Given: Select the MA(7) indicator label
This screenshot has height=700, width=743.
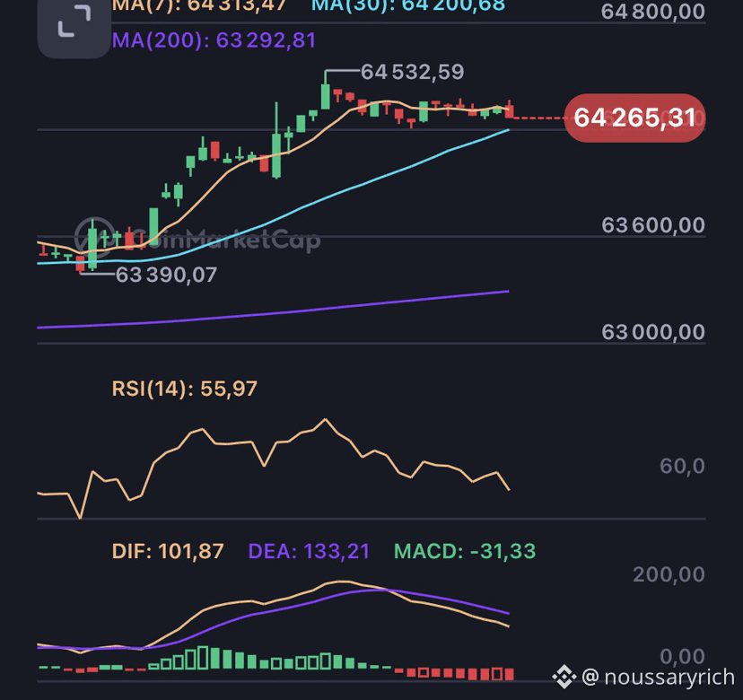Looking at the screenshot, I should 199,5.
